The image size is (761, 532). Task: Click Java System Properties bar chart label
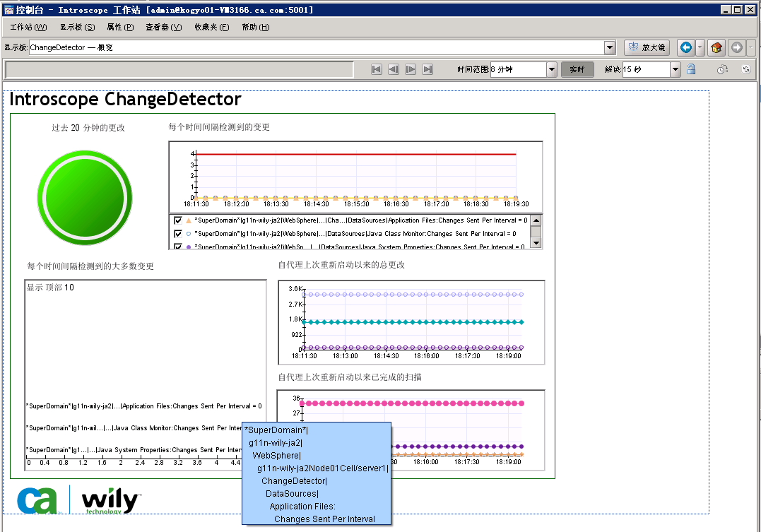134,450
